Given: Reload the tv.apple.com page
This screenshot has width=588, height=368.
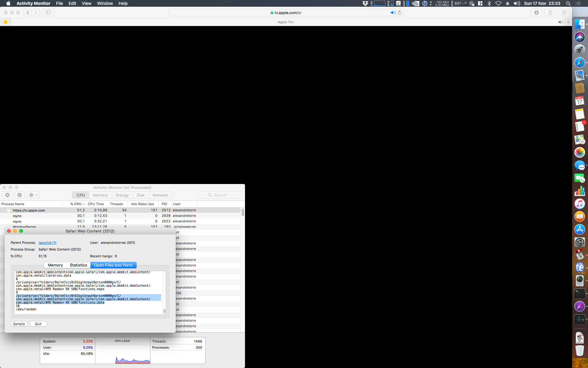Looking at the screenshot, I should pos(399,13).
